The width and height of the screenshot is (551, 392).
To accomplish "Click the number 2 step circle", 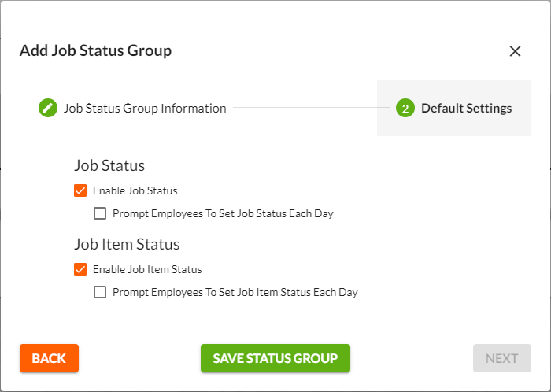I will coord(405,109).
